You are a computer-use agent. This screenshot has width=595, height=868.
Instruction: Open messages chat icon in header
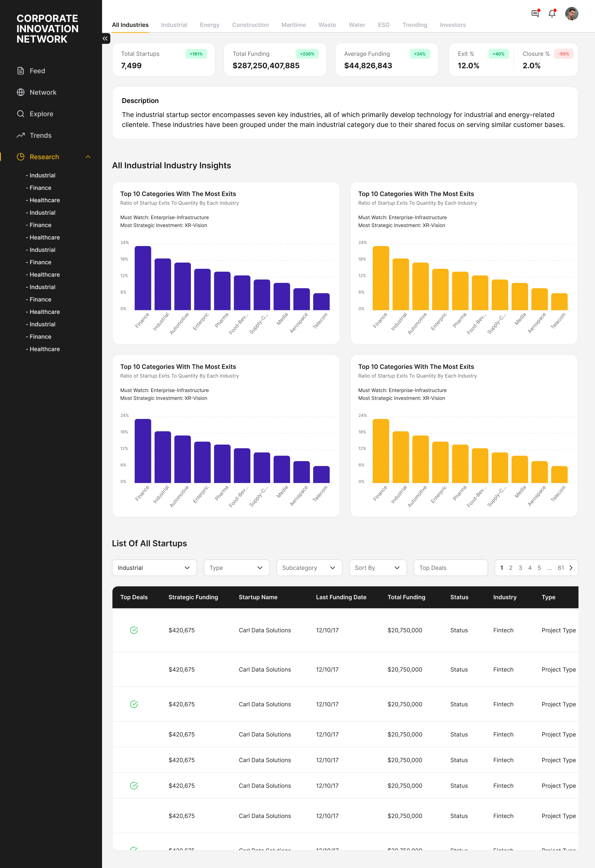(x=535, y=13)
